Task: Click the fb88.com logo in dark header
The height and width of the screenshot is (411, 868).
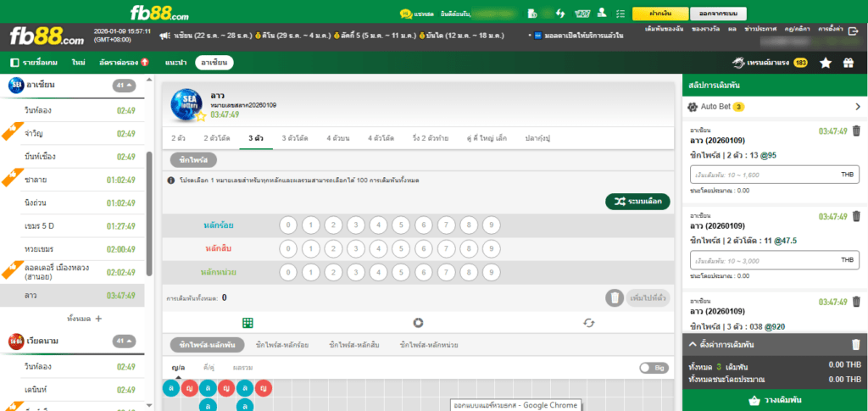Action: click(47, 37)
